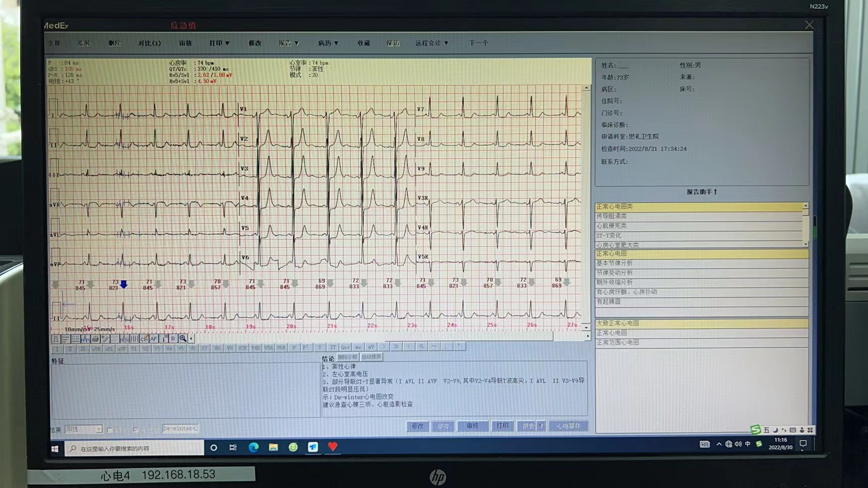
Task: Click ECG waveform vertical scrollbar down arrow
Action: click(x=586, y=328)
